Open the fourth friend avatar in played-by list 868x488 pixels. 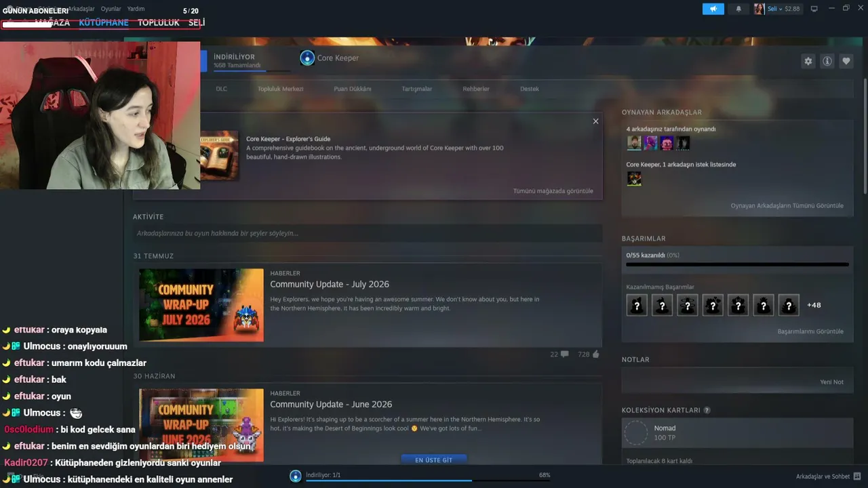[x=683, y=143]
